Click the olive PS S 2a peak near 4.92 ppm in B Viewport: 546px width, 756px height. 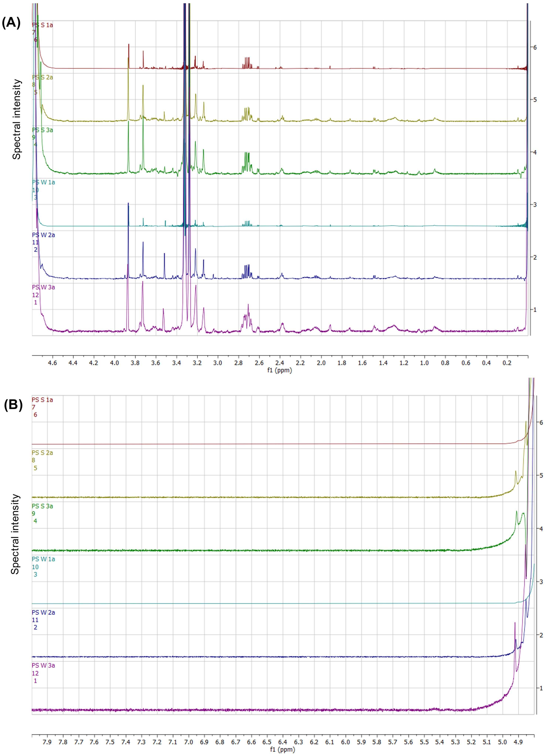pos(516,477)
